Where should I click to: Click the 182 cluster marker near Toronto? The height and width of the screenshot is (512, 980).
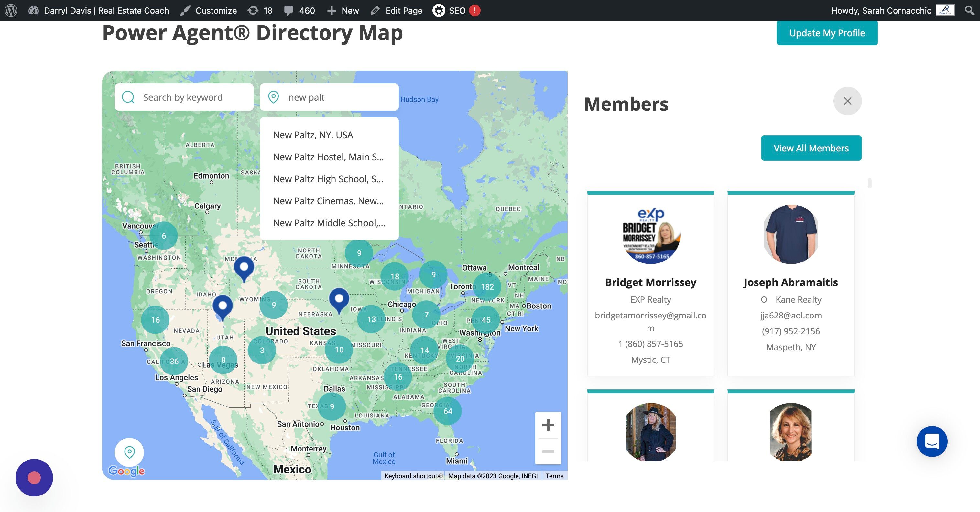pos(487,287)
